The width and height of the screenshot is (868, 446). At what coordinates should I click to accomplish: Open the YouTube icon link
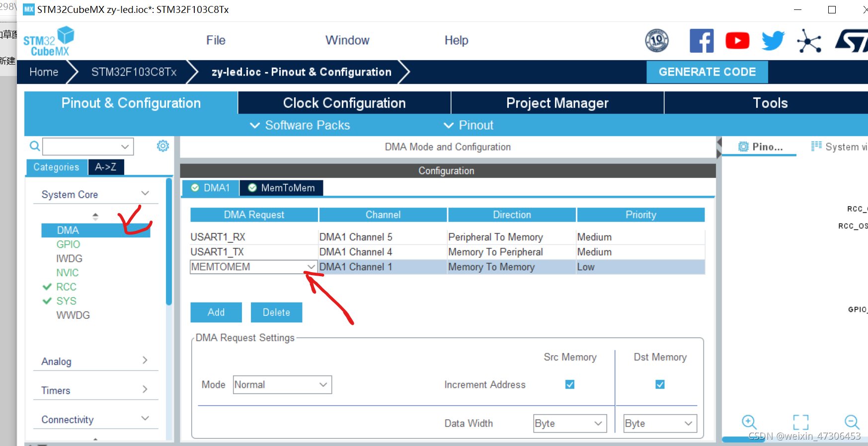pos(737,41)
